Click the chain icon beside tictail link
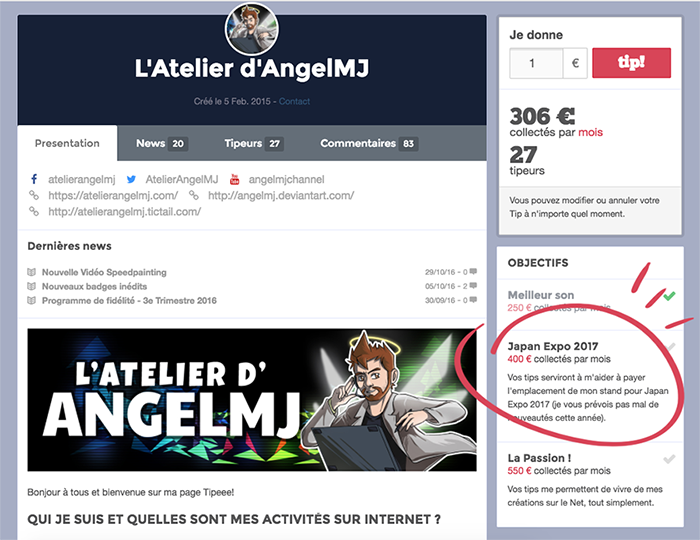 point(34,211)
